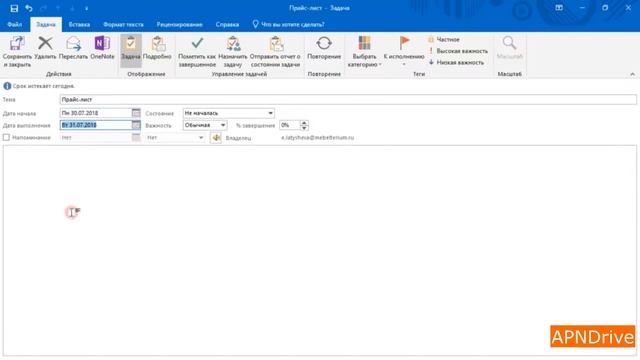Show the Подробно details view
The height and width of the screenshot is (360, 640).
[x=157, y=48]
